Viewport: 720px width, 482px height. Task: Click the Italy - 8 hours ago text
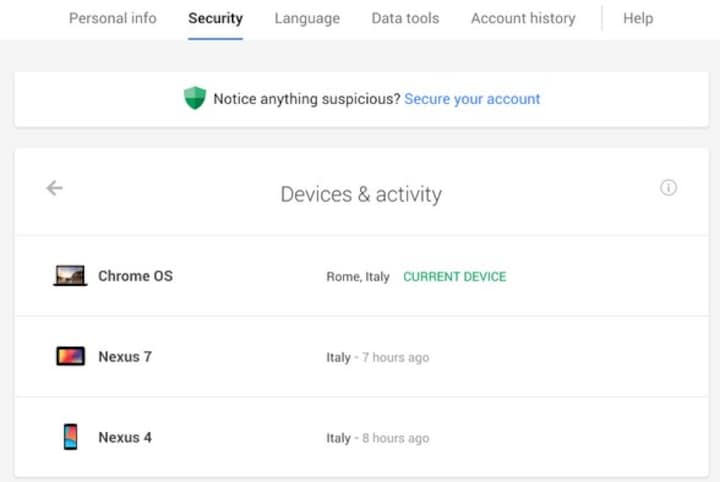(377, 438)
